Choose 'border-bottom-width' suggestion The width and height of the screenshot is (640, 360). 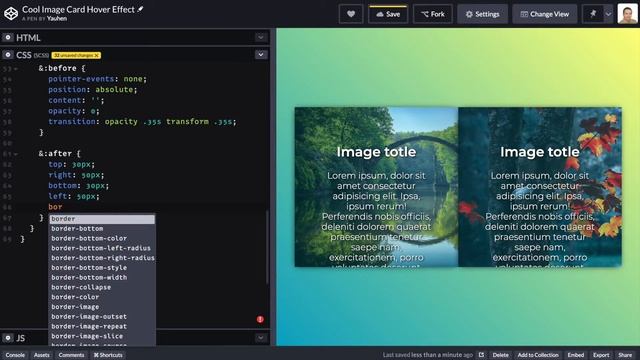coord(102,278)
